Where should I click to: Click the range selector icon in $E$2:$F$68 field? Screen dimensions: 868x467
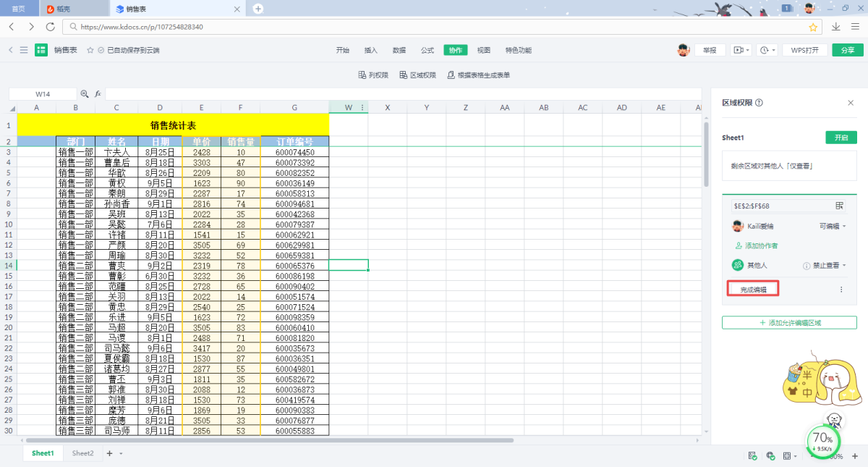(x=840, y=206)
